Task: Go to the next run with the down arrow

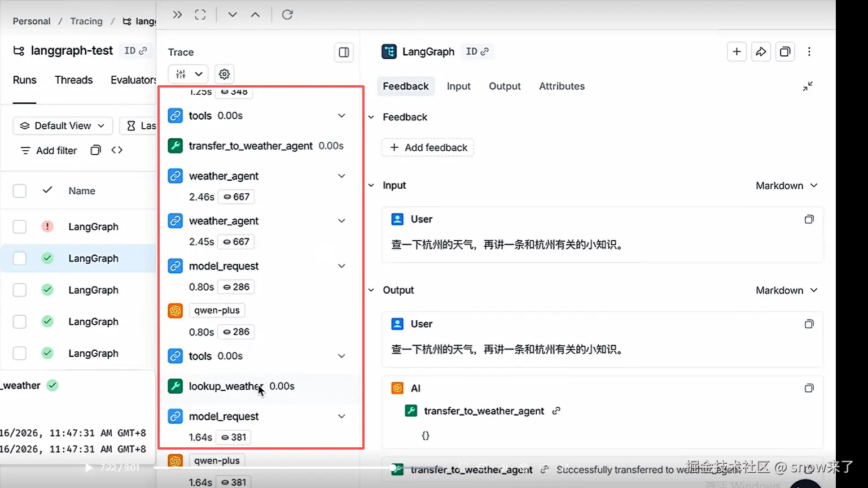Action: pyautogui.click(x=233, y=15)
